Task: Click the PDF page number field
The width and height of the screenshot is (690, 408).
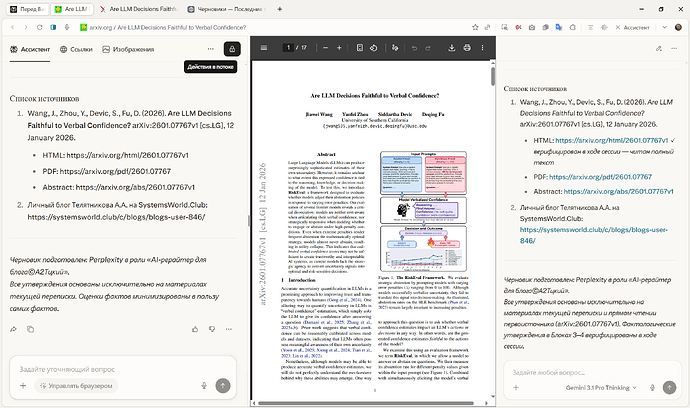Action: point(288,48)
